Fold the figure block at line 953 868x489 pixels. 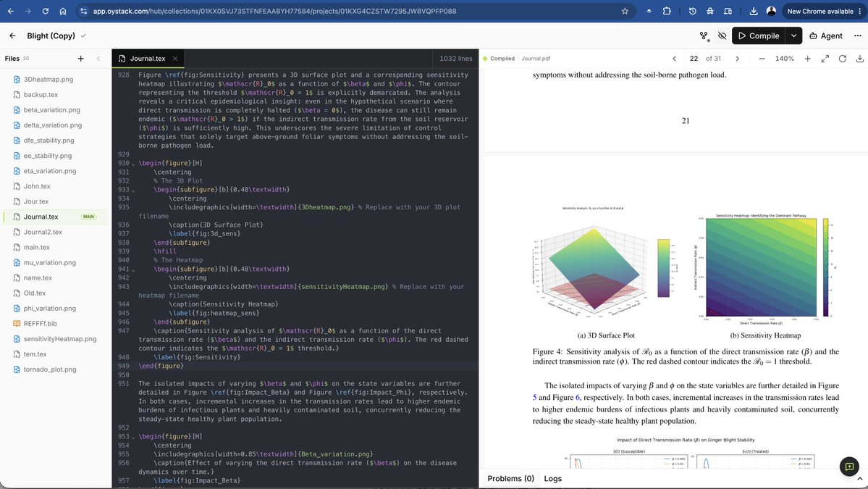pyautogui.click(x=133, y=437)
